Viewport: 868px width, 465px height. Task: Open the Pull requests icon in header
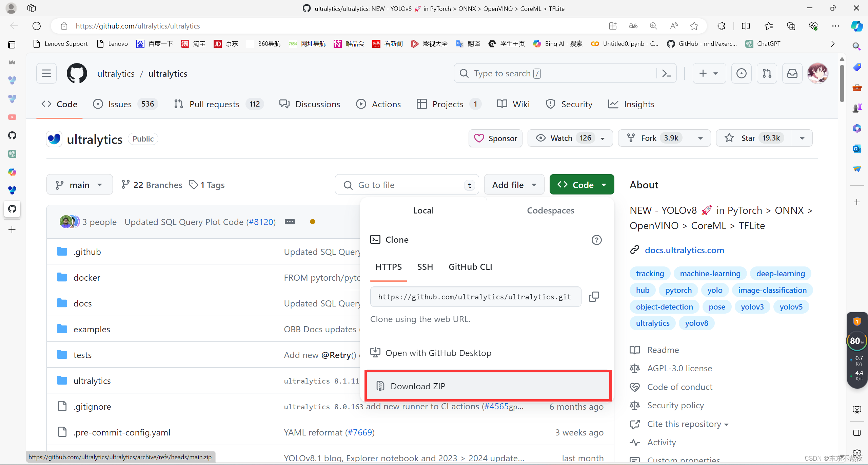pyautogui.click(x=767, y=73)
